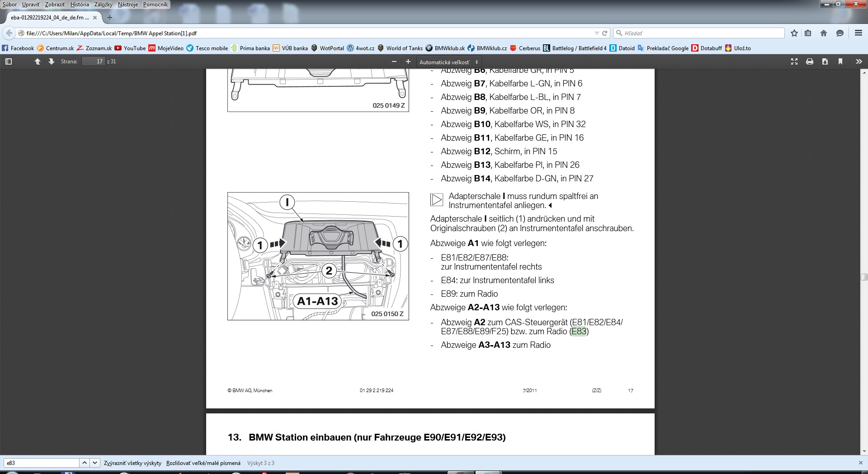Print the PDF document
868x474 pixels.
(810, 62)
